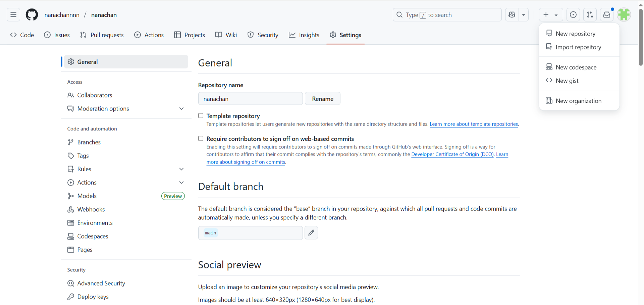Screen dimensions: 644x305
Task: Check Require contributors to sign off
Action: (x=201, y=139)
